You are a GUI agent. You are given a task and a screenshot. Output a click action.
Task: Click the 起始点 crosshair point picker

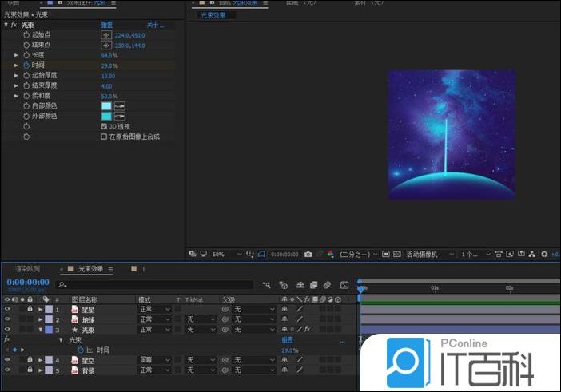106,35
